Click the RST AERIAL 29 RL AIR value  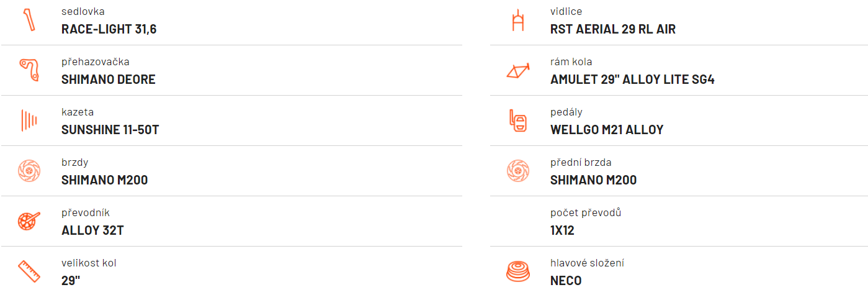(x=613, y=29)
